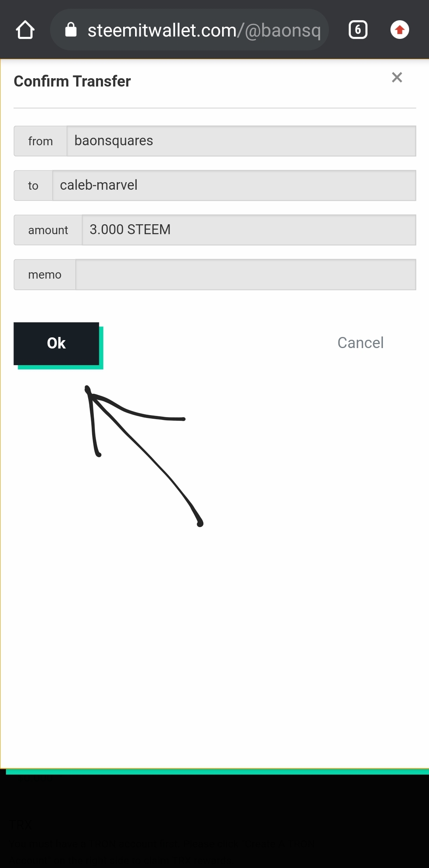Click the "from" label box
This screenshot has width=429, height=868.
[41, 141]
